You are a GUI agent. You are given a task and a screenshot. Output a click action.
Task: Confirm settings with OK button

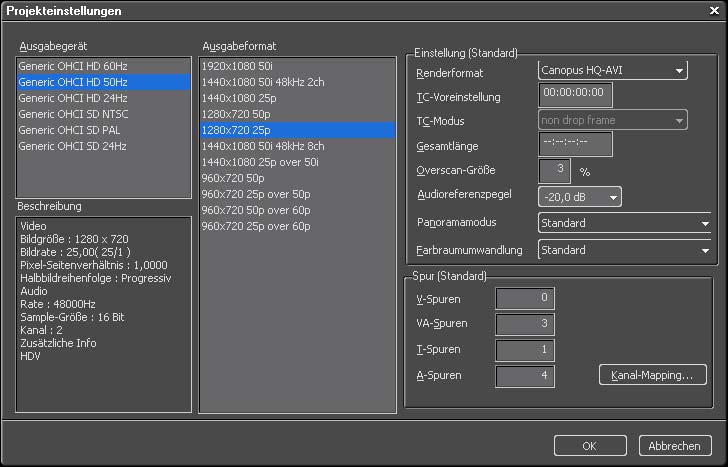click(589, 445)
